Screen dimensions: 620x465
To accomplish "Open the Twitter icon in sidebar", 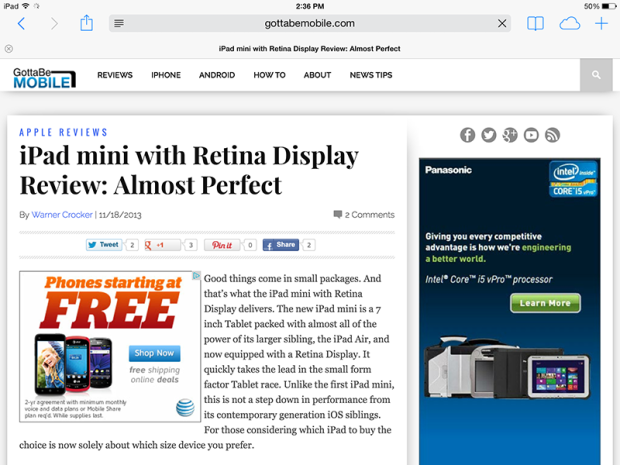I will [489, 135].
